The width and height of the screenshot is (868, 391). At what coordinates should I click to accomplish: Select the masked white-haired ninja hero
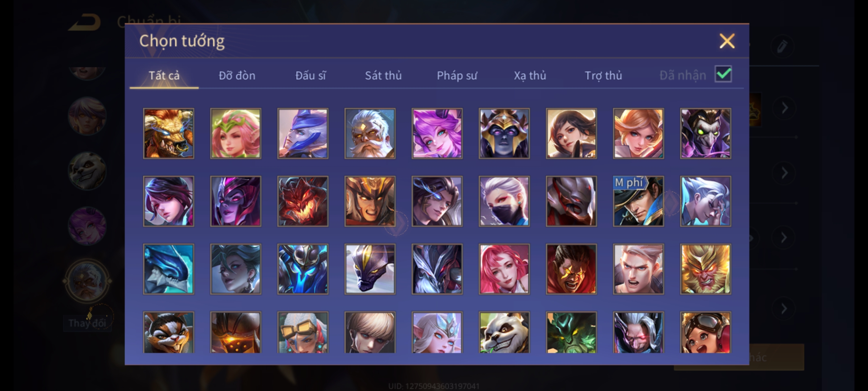pyautogui.click(x=504, y=201)
